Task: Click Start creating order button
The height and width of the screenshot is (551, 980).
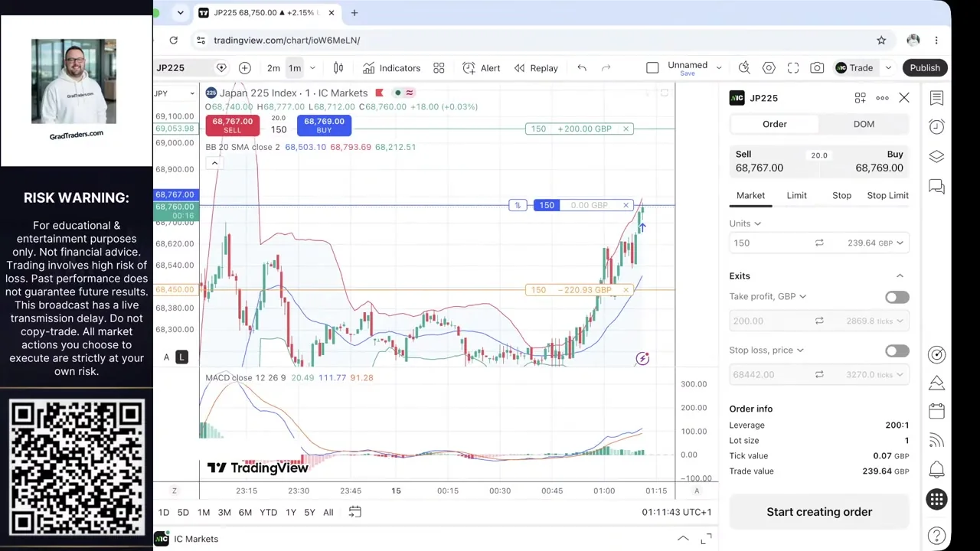Action: point(819,512)
